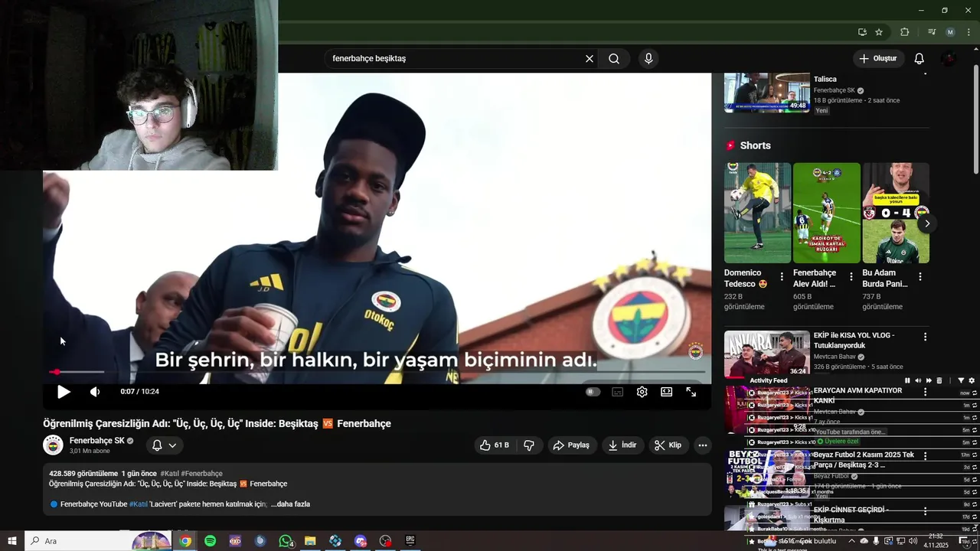This screenshot has width=980, height=551.
Task: Mute the video player volume
Action: coord(95,392)
